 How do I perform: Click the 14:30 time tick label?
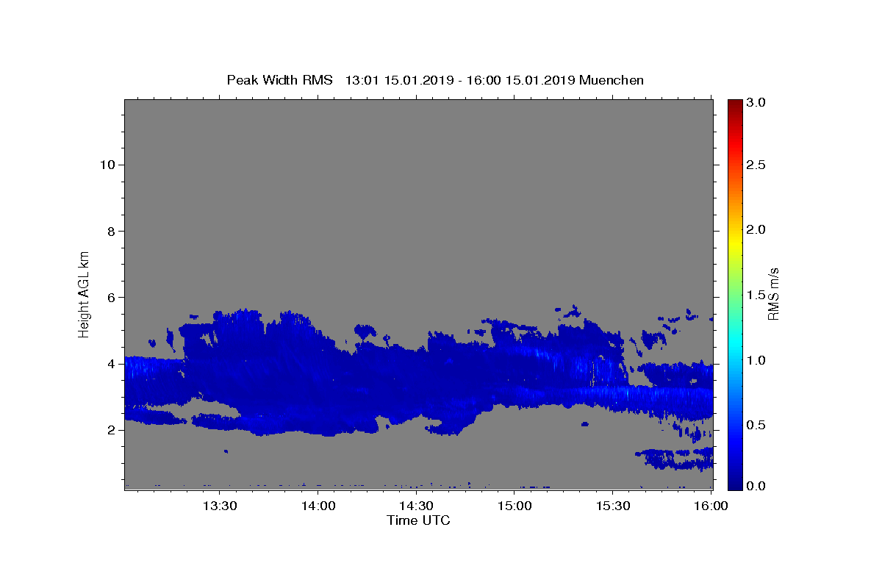[x=416, y=506]
